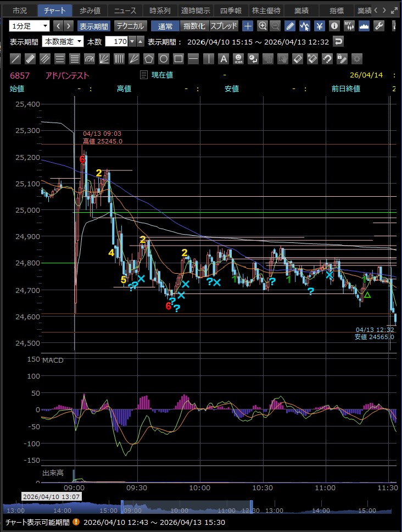Enable 指数化 display mode
The image size is (402, 532).
point(195,26)
